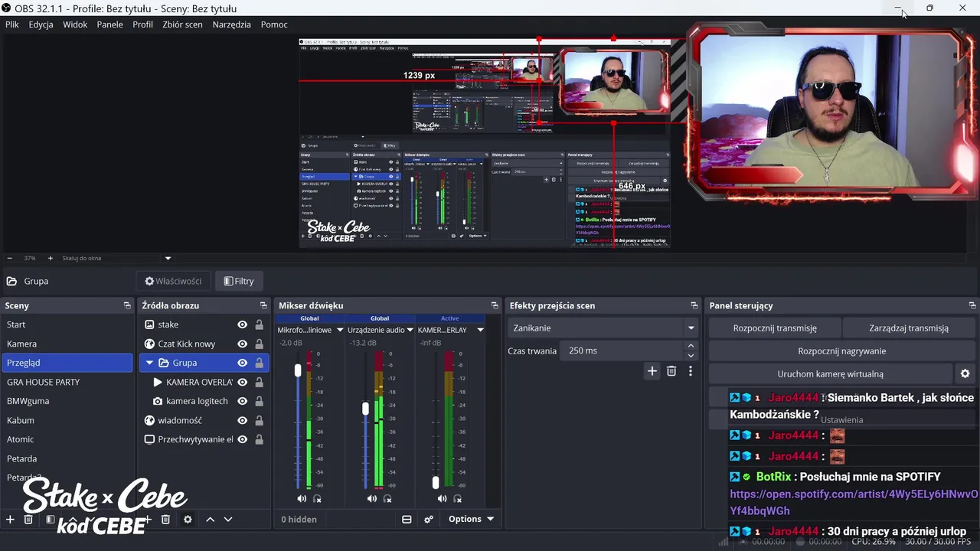980x551 pixels.
Task: Toggle monitoring headphones icon on Urządzenie audio
Action: click(387, 499)
